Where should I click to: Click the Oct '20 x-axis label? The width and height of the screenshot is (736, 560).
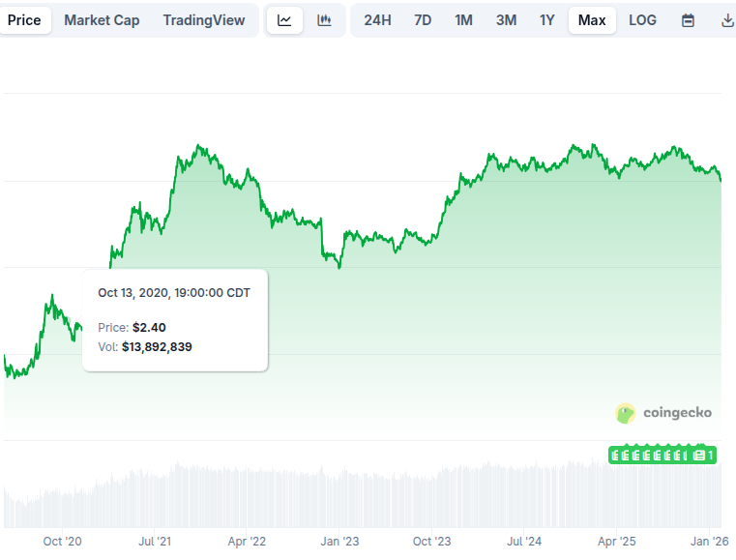click(x=63, y=542)
